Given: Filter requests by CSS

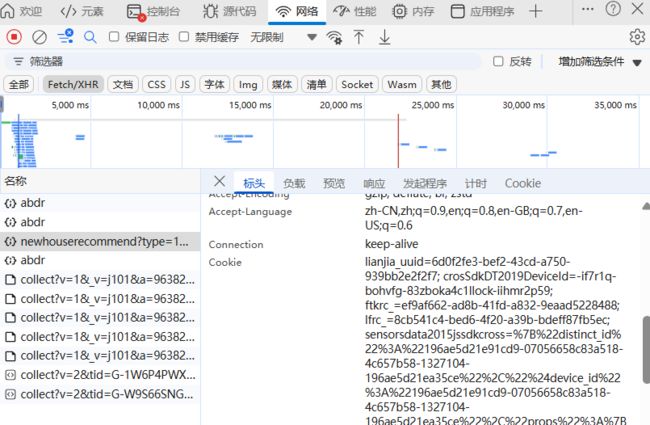Looking at the screenshot, I should click(156, 85).
